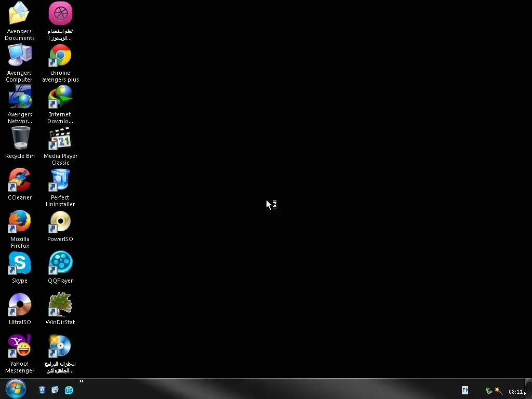Expand the quick launch overflow chevron
The height and width of the screenshot is (399, 532).
pyautogui.click(x=82, y=381)
